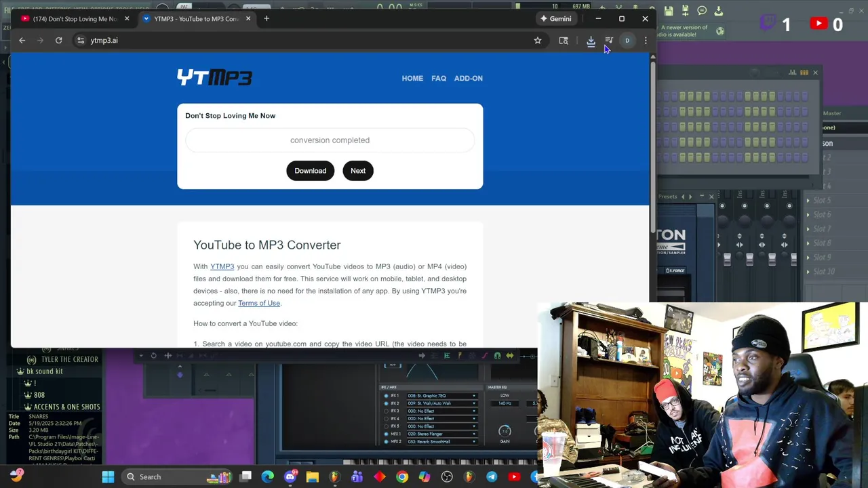This screenshot has width=868, height=488.
Task: Enable IFX 4 effect
Action: [387, 419]
